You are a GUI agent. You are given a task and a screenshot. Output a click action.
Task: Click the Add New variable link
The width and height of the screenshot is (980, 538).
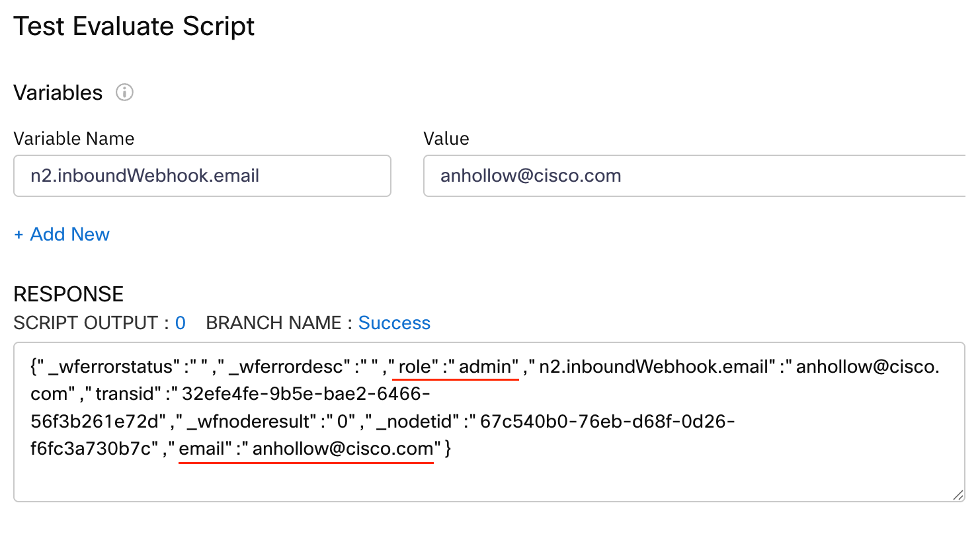click(x=69, y=235)
